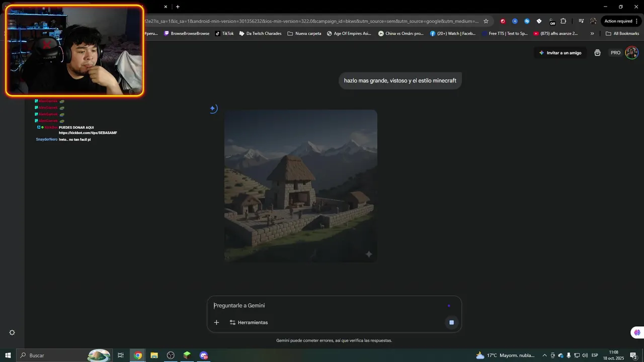Open Task View on the taskbar
644x362 pixels.
click(x=121, y=355)
